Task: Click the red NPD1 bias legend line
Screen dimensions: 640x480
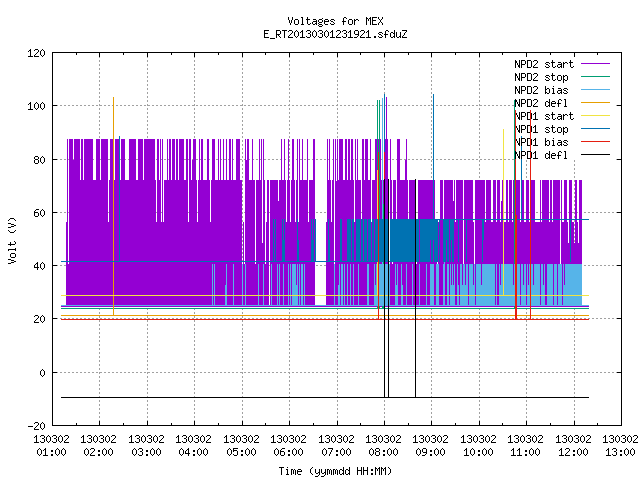Action: (595, 142)
